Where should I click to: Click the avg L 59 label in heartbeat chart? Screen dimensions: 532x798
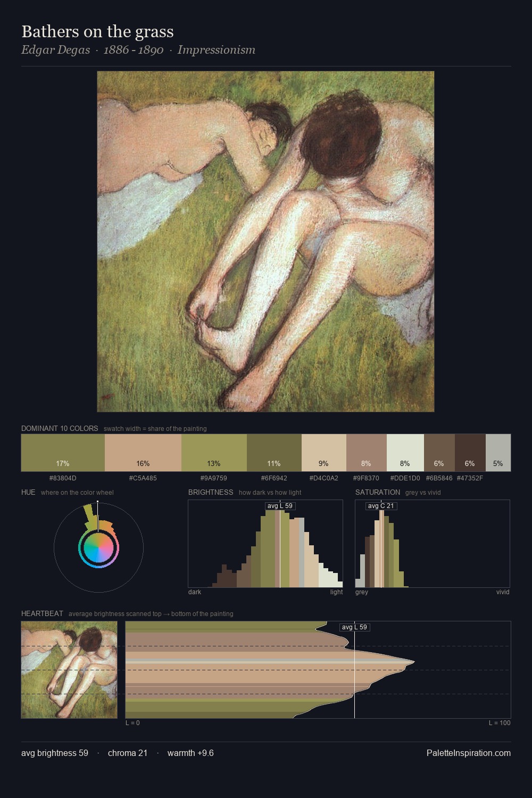(354, 627)
